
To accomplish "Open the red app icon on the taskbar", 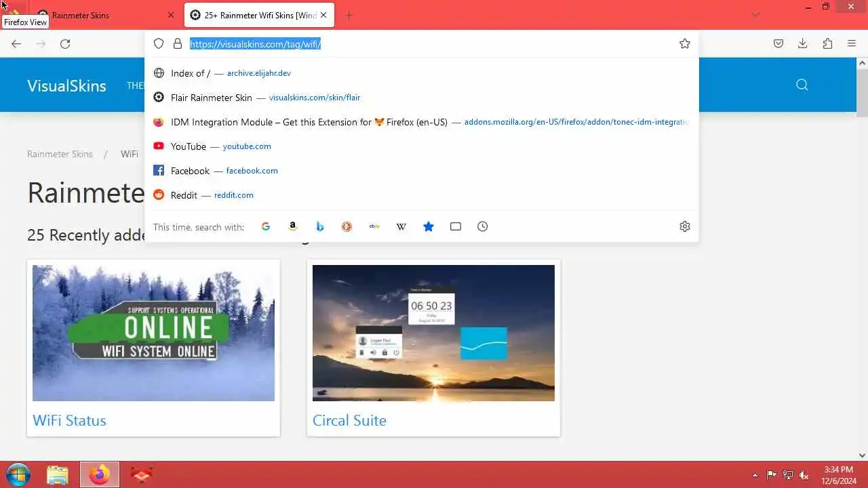I will coord(141,474).
